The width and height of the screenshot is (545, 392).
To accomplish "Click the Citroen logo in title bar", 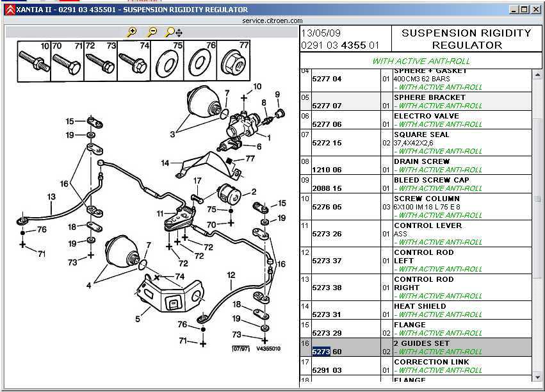I will click(10, 10).
